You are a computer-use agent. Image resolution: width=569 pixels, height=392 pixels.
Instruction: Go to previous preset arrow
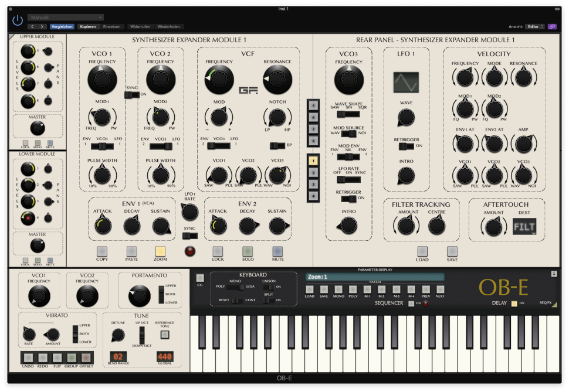click(32, 26)
